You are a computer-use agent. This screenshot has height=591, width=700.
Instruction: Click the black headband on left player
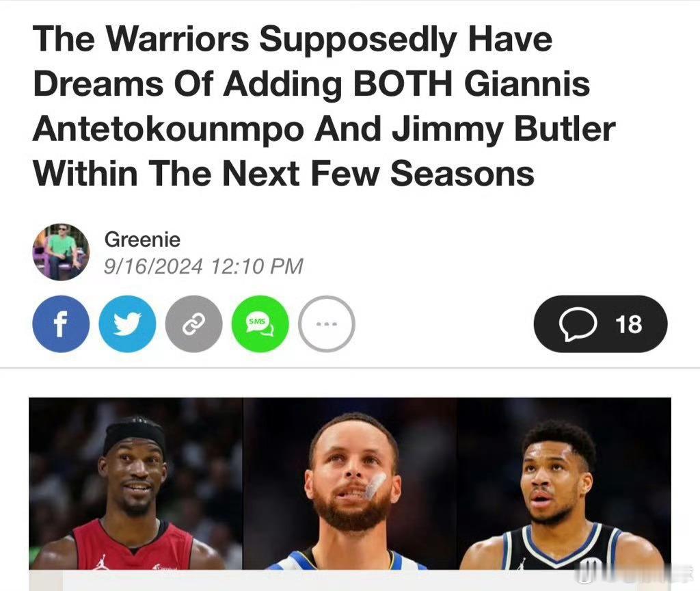(134, 432)
